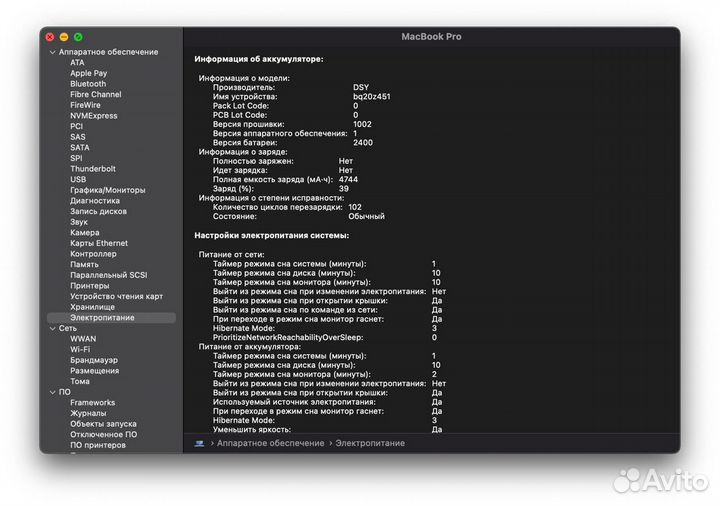
Task: Click the ПО sidebar header
Action: pos(64,393)
